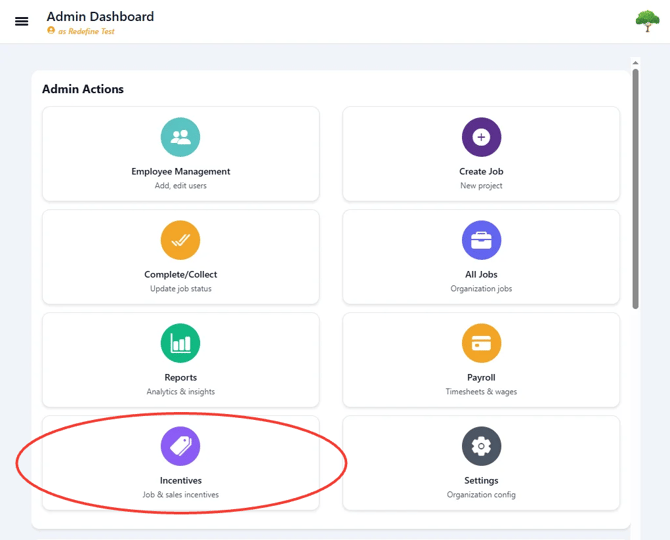Click the Settings gear icon
670x540 pixels.
(481, 446)
